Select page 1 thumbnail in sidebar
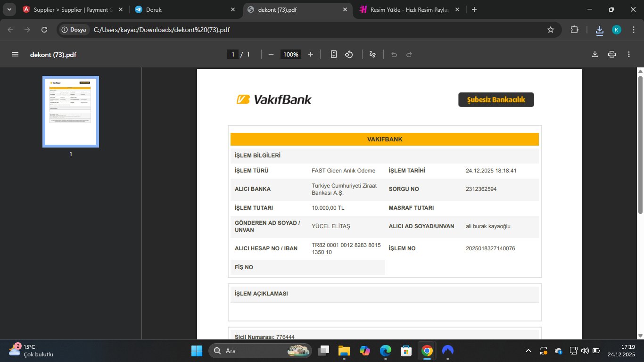The width and height of the screenshot is (644, 362). (x=71, y=112)
